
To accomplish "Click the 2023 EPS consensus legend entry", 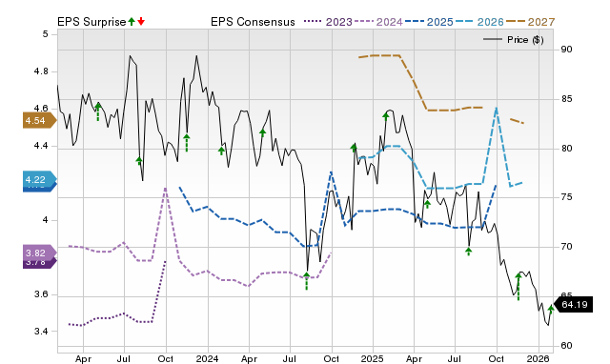I will coord(328,22).
